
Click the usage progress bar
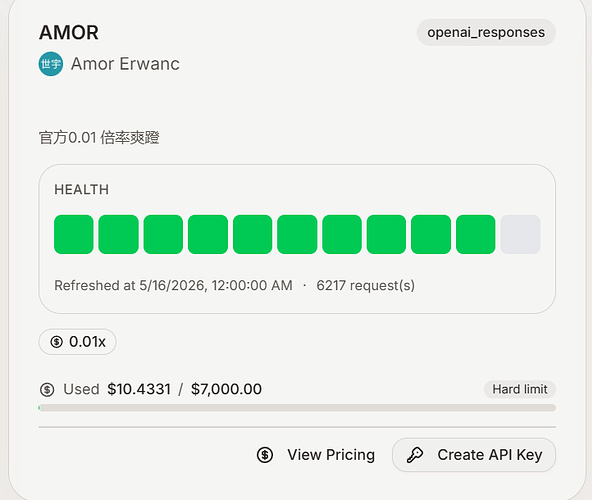297,408
